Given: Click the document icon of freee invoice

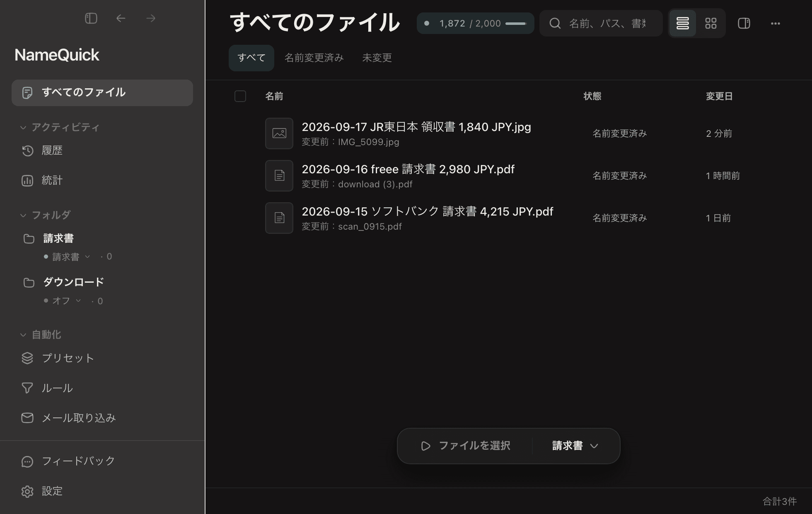Looking at the screenshot, I should (279, 176).
